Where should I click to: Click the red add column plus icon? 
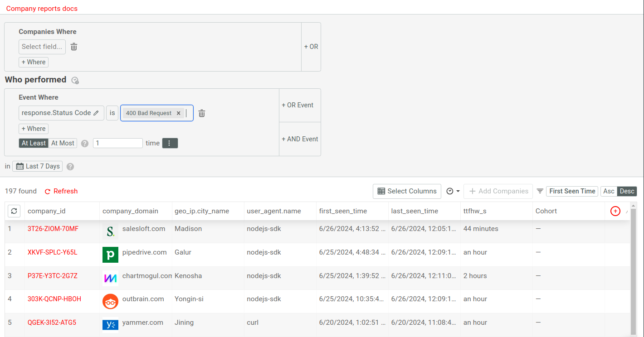pyautogui.click(x=615, y=211)
